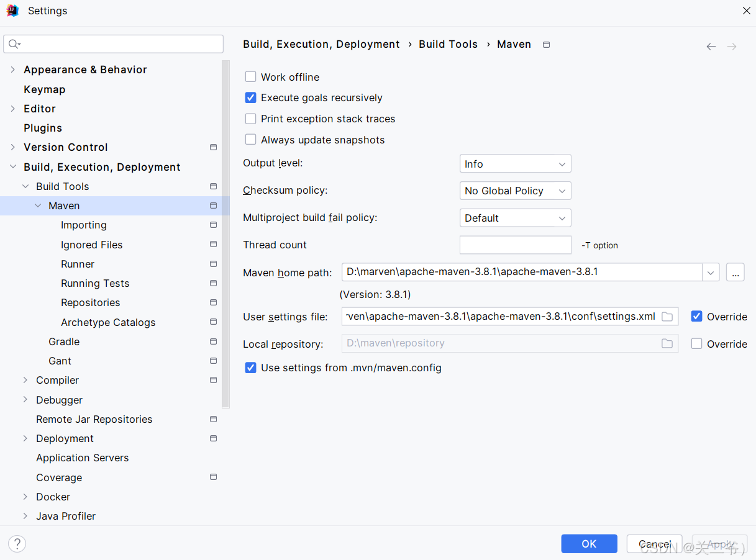Enable the Work offline checkbox

[x=251, y=77]
